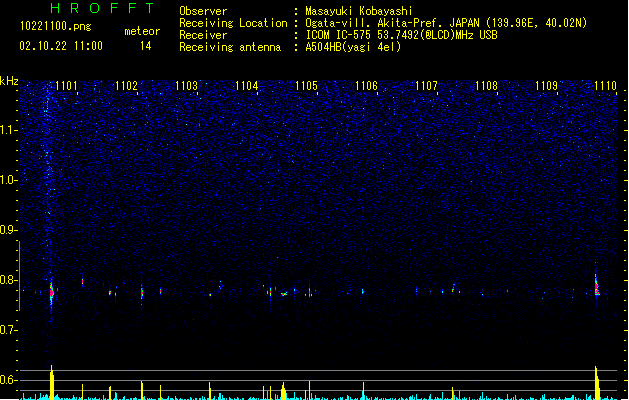The image size is (629, 400).
Task: Click time marker 1108
Action: [x=486, y=86]
